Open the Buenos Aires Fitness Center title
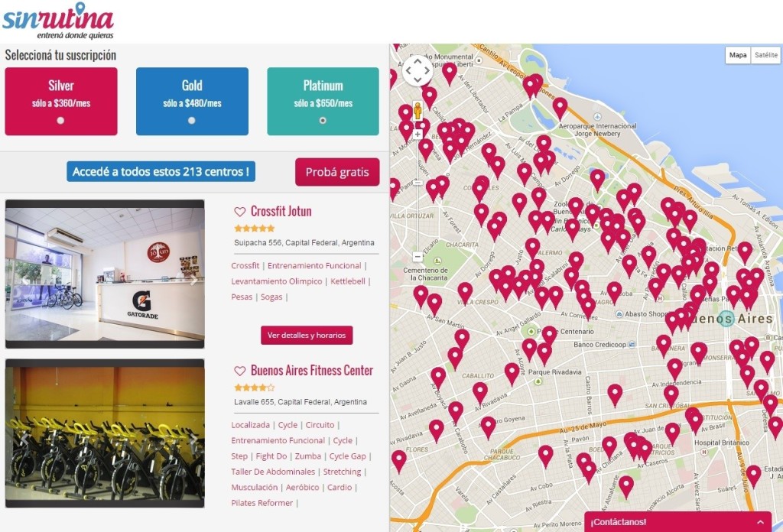 tap(312, 371)
